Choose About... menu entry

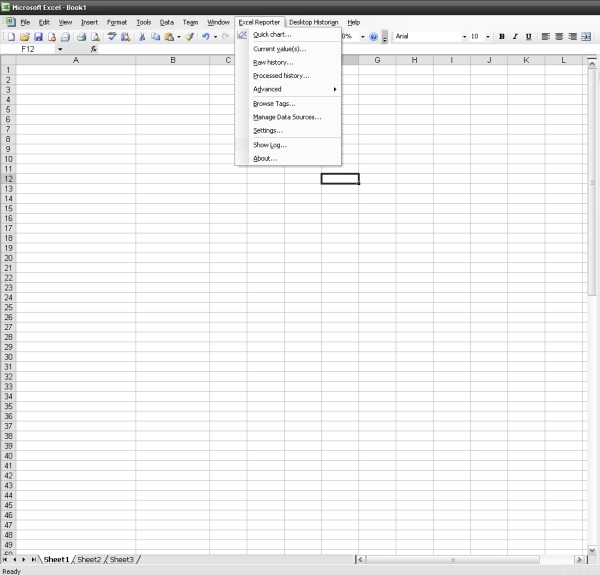(x=288, y=158)
